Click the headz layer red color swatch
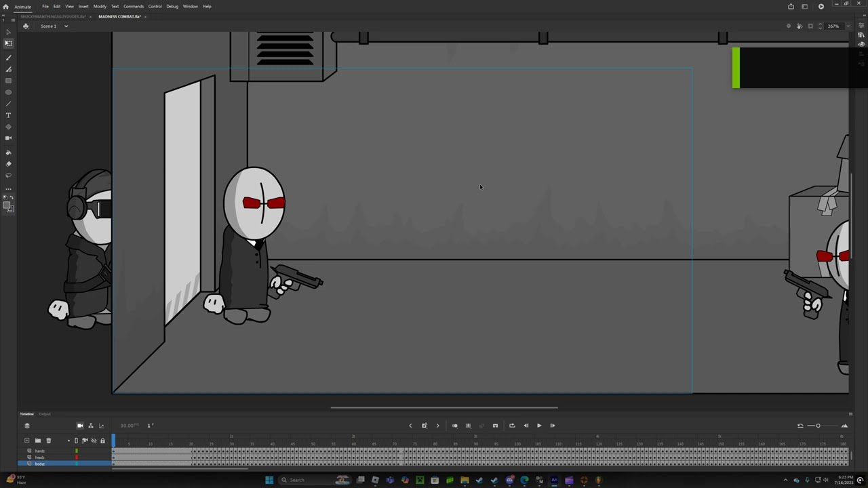Screen dimensions: 868x488 pos(77,457)
